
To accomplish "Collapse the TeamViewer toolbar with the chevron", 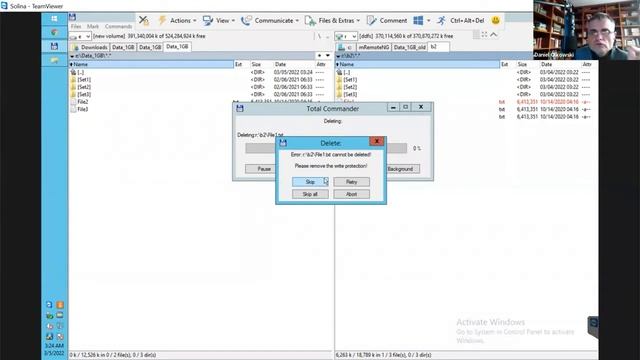I will 493,35.
